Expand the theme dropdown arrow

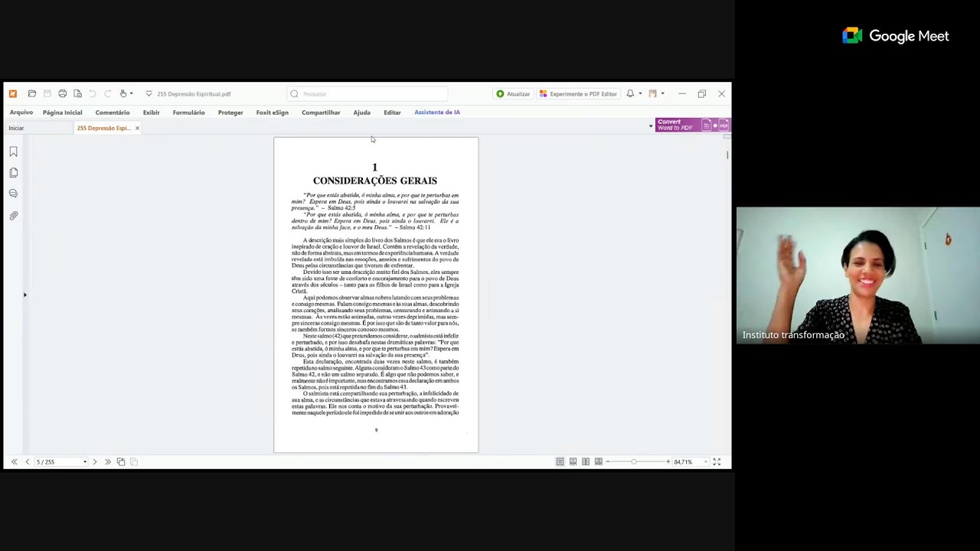pos(662,93)
